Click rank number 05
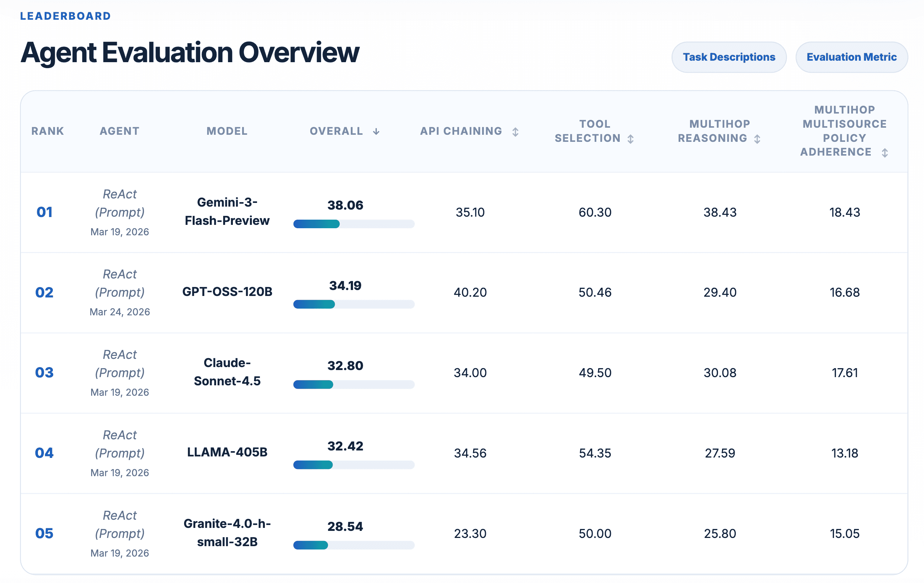Screen dimensions: 924x583 coord(45,533)
